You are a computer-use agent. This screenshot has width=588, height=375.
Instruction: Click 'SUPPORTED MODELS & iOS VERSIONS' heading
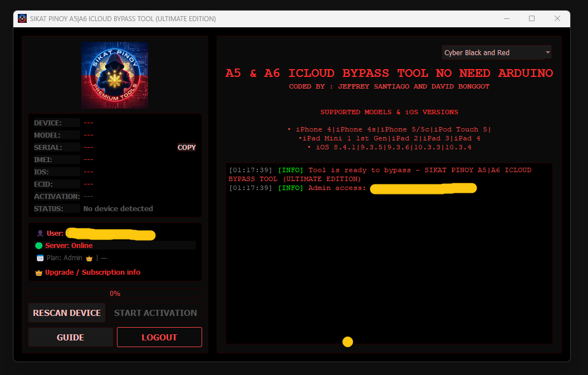pyautogui.click(x=389, y=112)
